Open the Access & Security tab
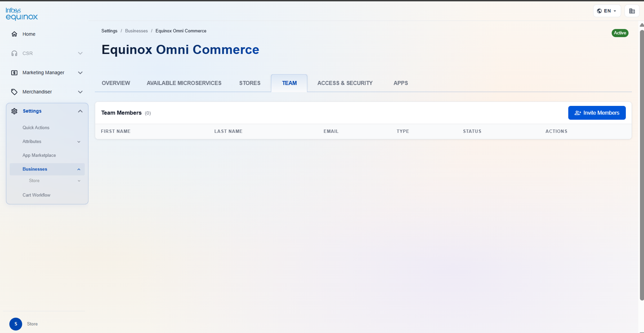The width and height of the screenshot is (644, 333). coord(345,83)
